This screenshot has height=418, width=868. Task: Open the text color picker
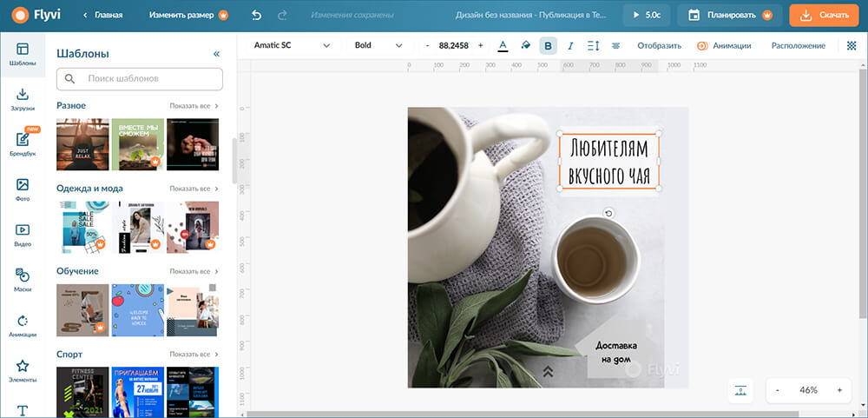point(503,45)
